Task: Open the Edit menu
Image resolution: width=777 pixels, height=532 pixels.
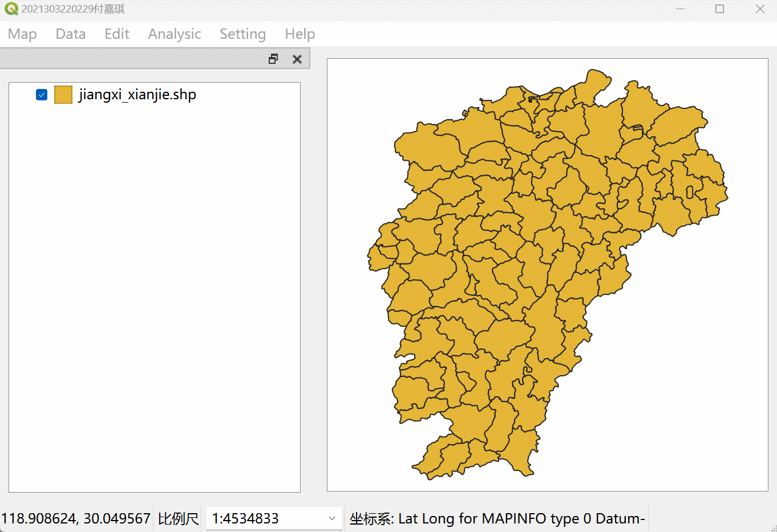Action: 117,34
